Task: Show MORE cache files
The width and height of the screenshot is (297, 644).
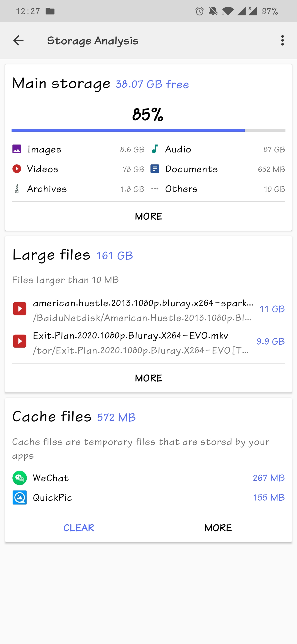Action: pos(218,528)
